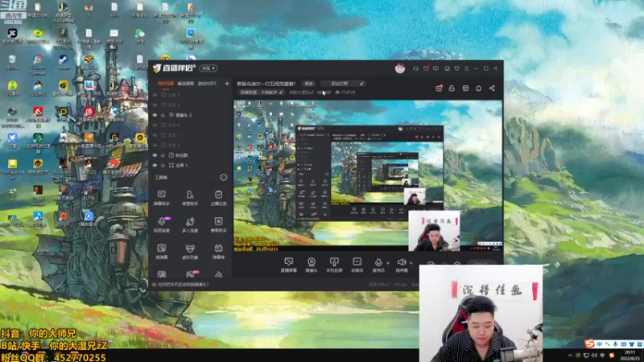Edit the stream category pill under title
Screen dimensions: 644x362
pyautogui.click(x=261, y=93)
